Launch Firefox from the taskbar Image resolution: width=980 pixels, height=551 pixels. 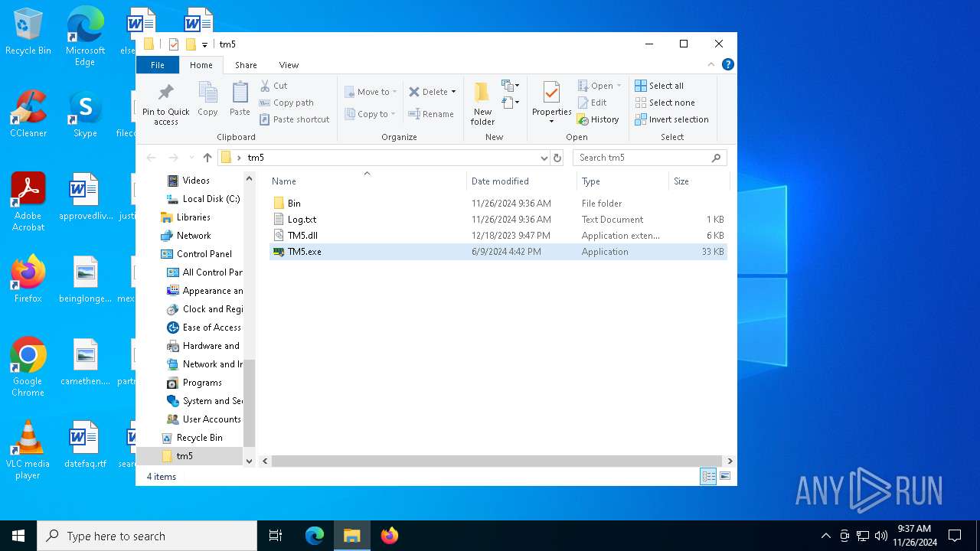[390, 536]
